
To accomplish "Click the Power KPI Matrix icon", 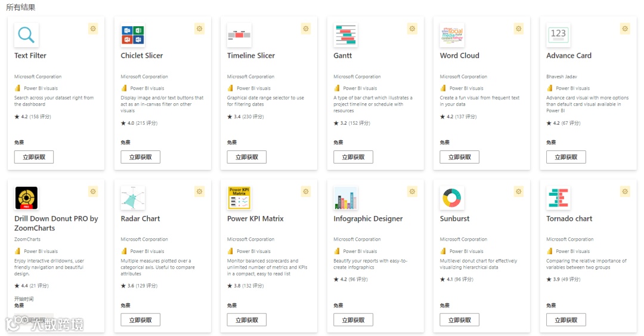I will [239, 198].
